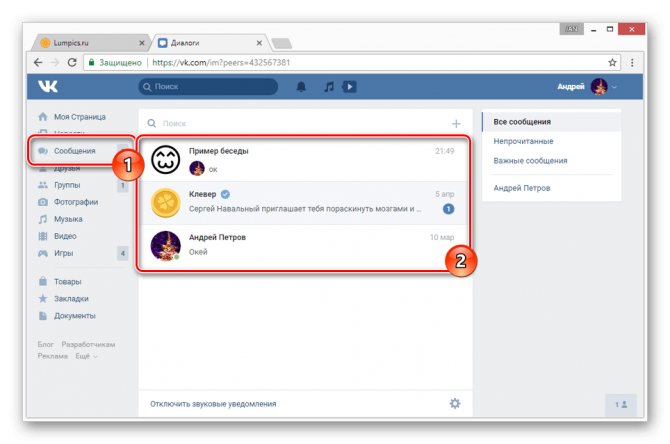The image size is (670, 444).
Task: Click the Блог footer link
Action: 45,344
